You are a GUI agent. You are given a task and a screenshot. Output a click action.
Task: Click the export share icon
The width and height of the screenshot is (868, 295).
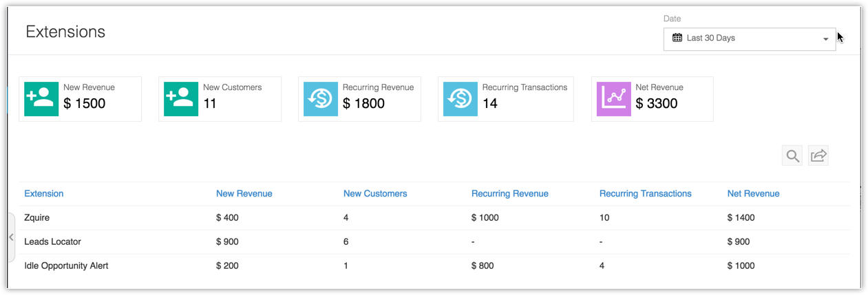[x=818, y=156]
